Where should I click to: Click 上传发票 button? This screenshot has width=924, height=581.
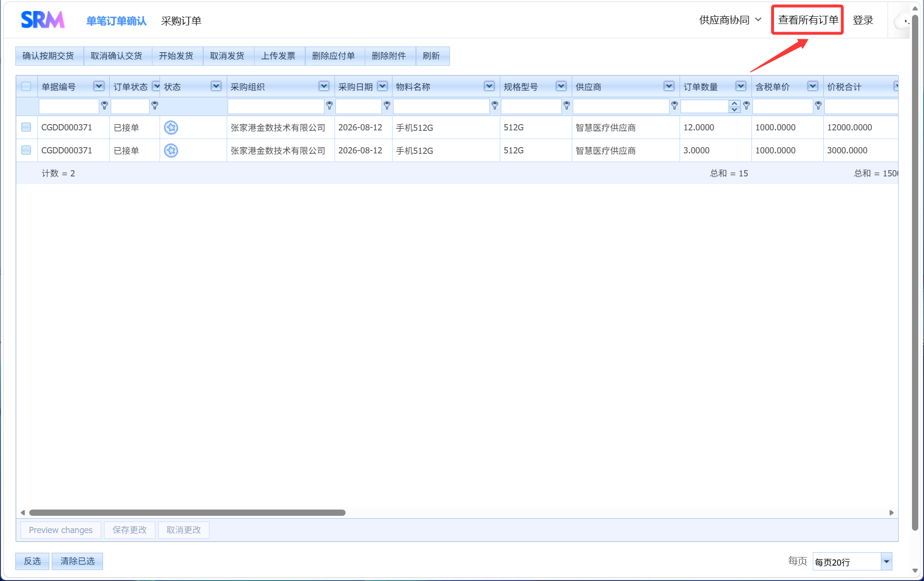279,56
